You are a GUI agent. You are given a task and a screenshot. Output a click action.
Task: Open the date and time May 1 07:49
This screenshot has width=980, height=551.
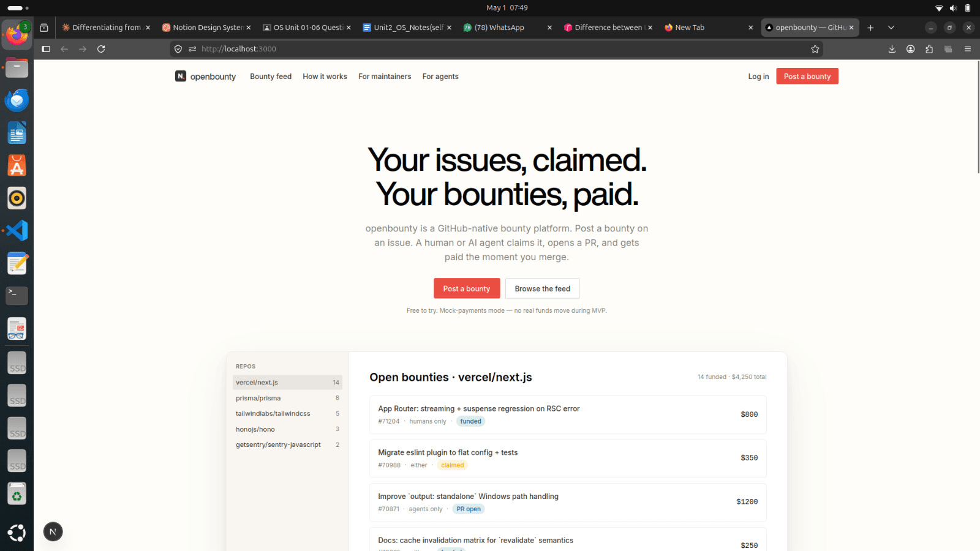point(507,8)
